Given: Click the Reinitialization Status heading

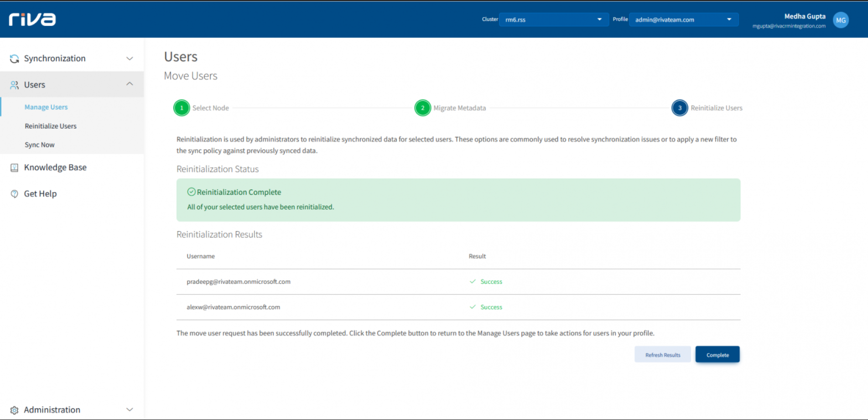Looking at the screenshot, I should click(218, 169).
